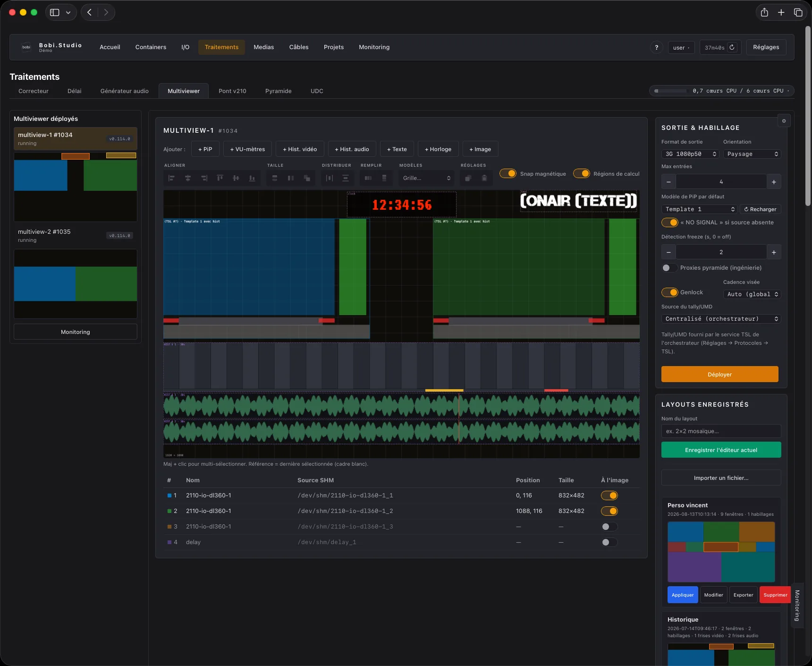The image size is (812, 666).
Task: Align selection to left edge
Action: point(172,178)
